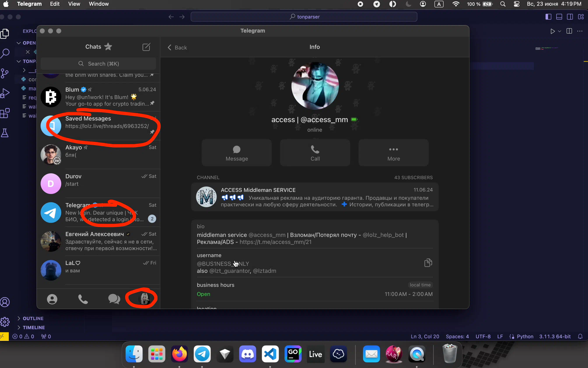
Task: Click VS Code tonparser command search bar
Action: click(304, 17)
